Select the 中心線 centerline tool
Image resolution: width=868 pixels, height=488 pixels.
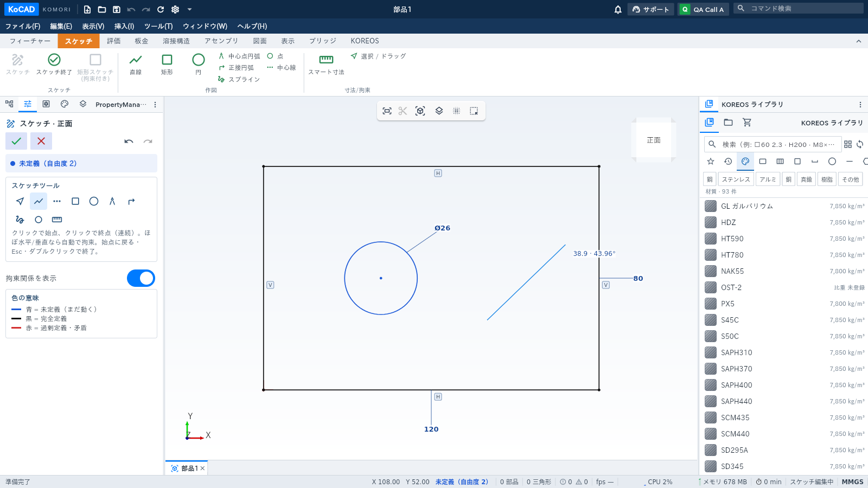(x=282, y=68)
